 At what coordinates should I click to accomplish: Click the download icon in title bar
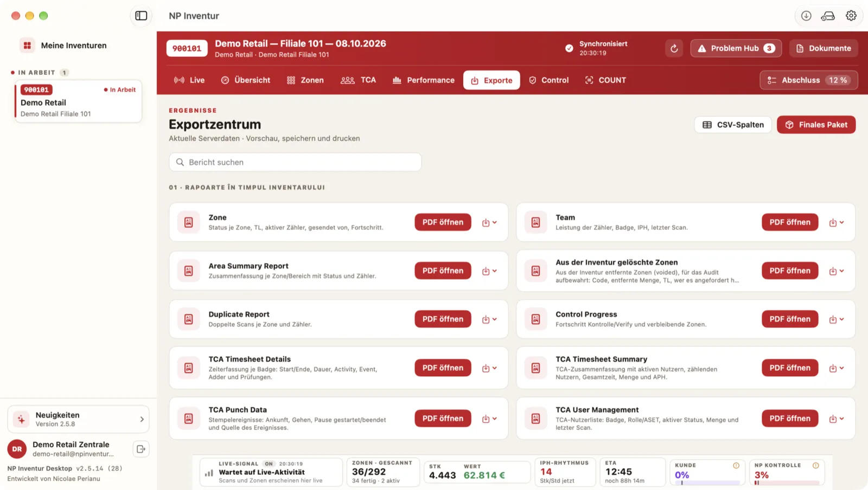pos(806,16)
